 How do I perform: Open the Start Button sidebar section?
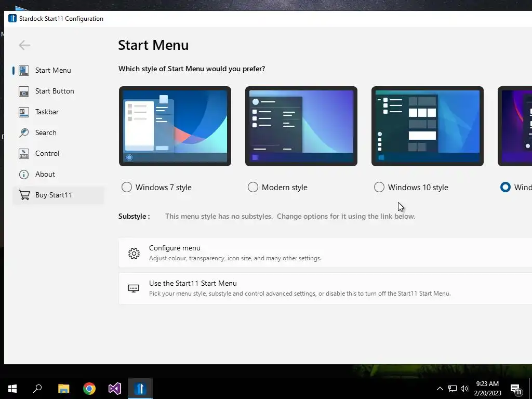(58, 91)
